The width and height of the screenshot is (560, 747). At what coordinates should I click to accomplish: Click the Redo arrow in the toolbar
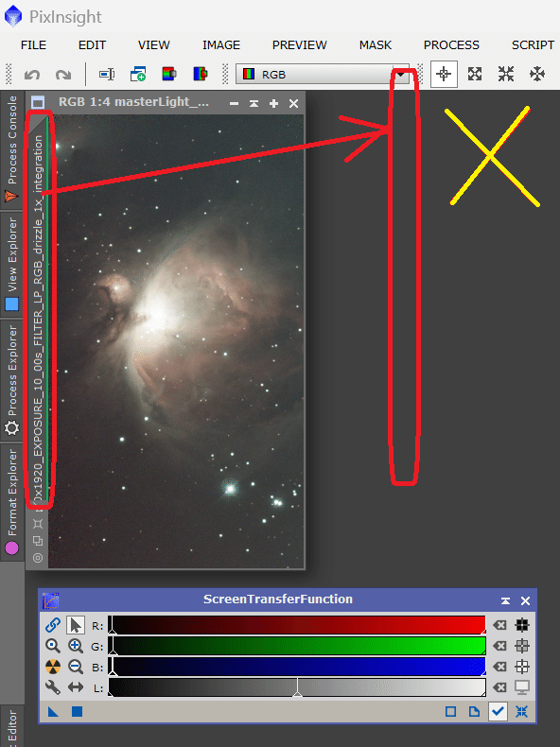[63, 75]
